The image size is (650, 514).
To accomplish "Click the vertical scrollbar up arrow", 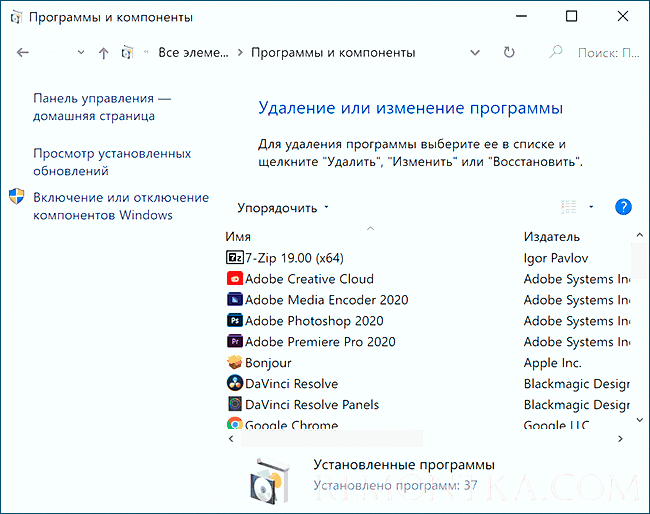I will pos(640,235).
